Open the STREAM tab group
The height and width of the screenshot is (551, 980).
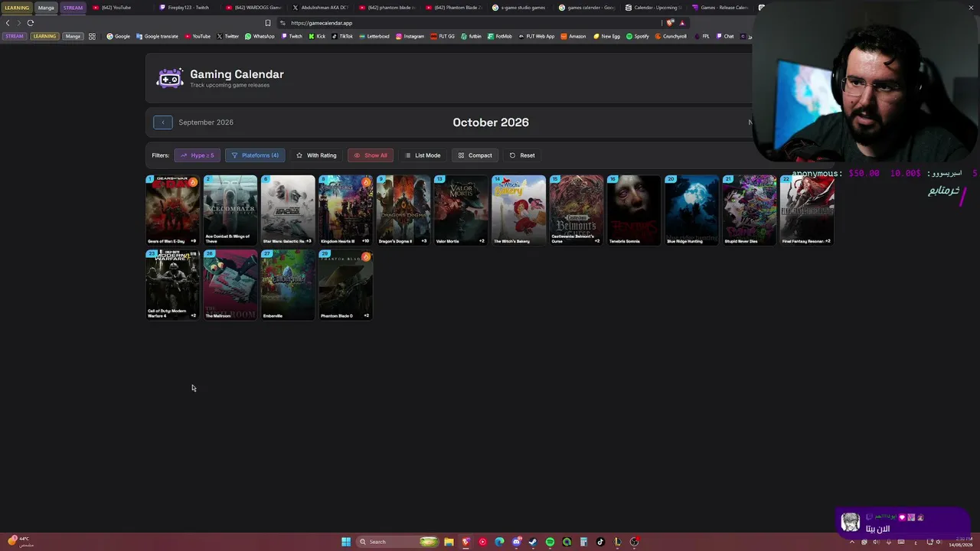pyautogui.click(x=73, y=8)
